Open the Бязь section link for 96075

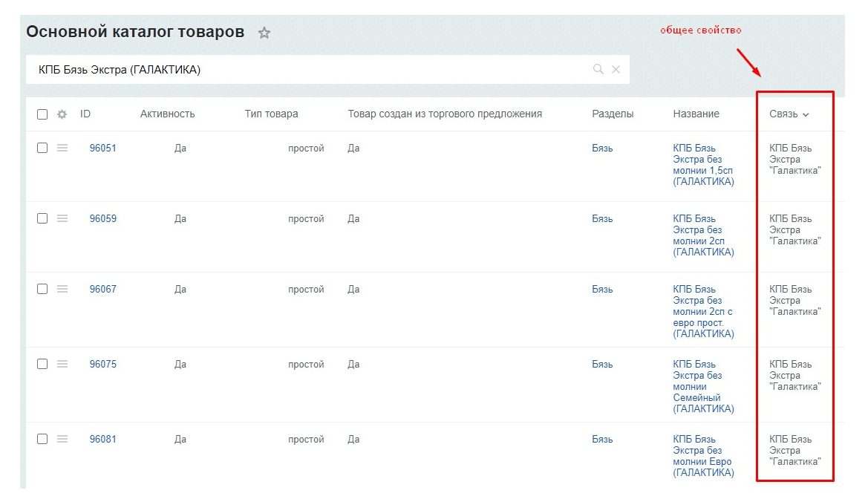[x=602, y=365]
